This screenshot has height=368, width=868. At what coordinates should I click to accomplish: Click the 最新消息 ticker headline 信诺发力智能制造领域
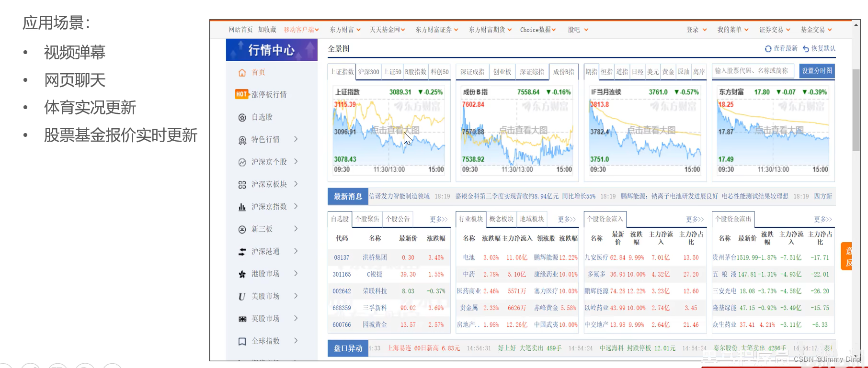400,196
